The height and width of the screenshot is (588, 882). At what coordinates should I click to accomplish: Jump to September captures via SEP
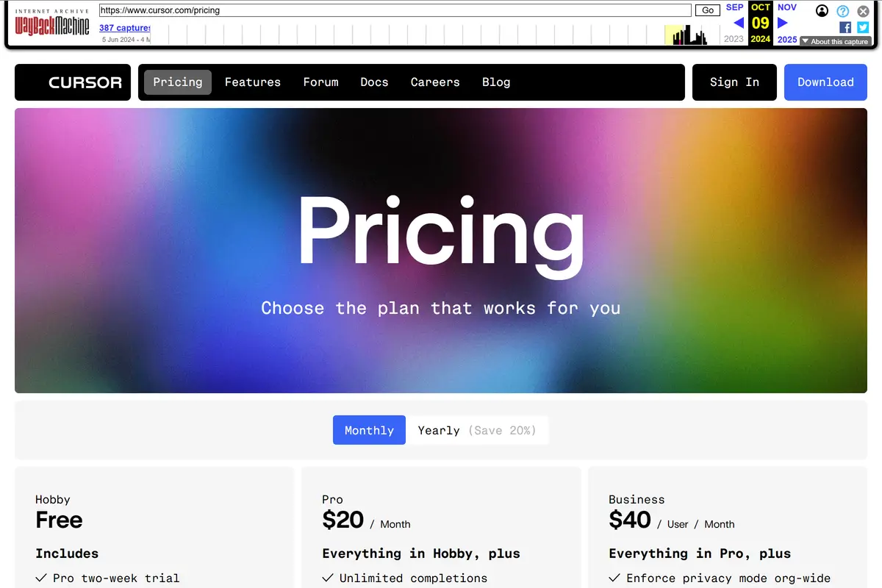coord(734,7)
